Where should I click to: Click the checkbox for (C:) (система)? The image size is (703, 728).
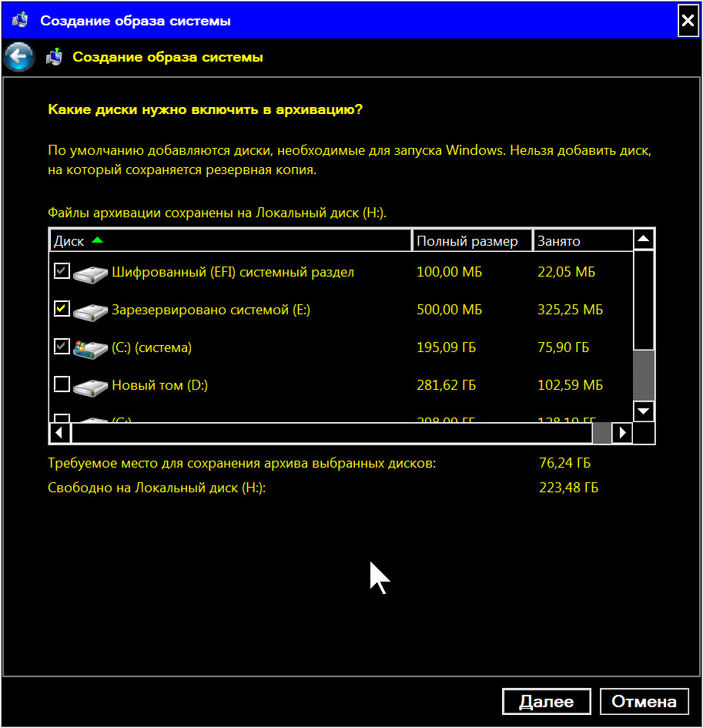62,347
